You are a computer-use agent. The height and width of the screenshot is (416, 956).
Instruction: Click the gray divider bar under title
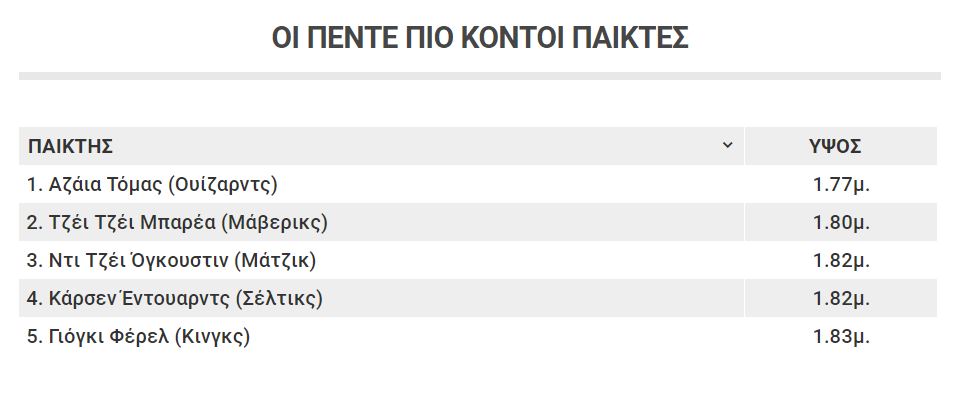tap(480, 76)
